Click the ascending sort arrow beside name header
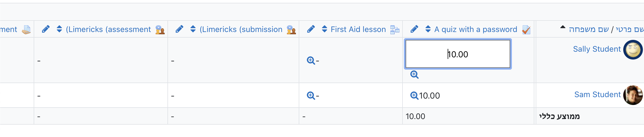Viewport: 644px width, 137px height. pos(563,27)
